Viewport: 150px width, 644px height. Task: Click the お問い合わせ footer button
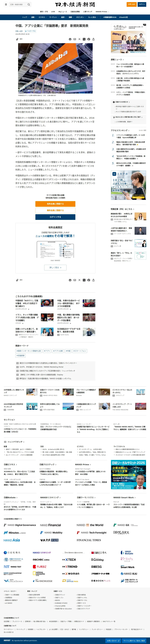click(x=113, y=641)
